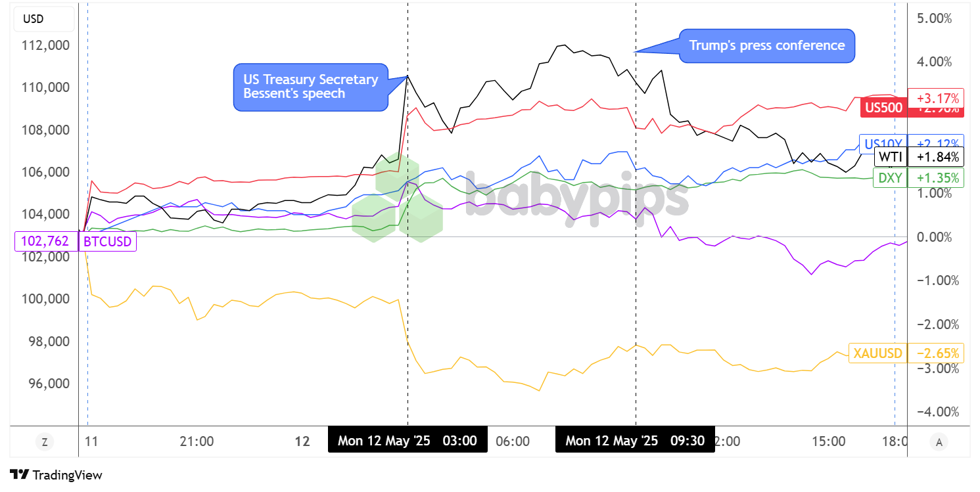Click the 102,762 BTCUSD price tag
This screenshot has width=980, height=492.
tap(45, 241)
